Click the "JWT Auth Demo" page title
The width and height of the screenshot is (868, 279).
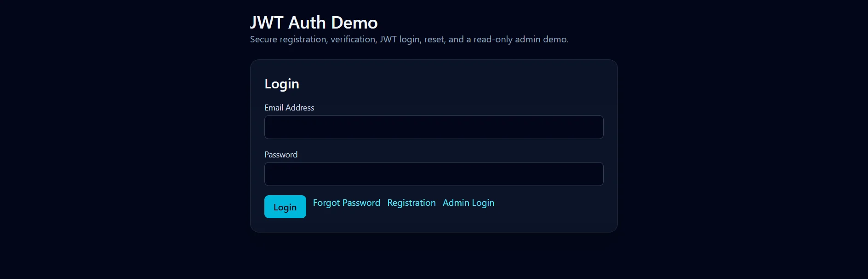click(314, 23)
